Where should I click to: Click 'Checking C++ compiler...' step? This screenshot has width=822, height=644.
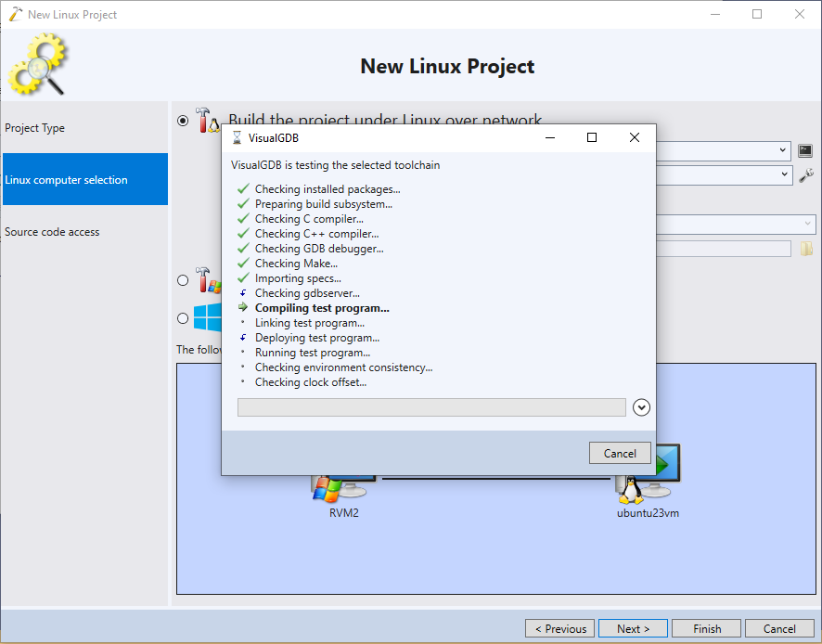coord(316,233)
